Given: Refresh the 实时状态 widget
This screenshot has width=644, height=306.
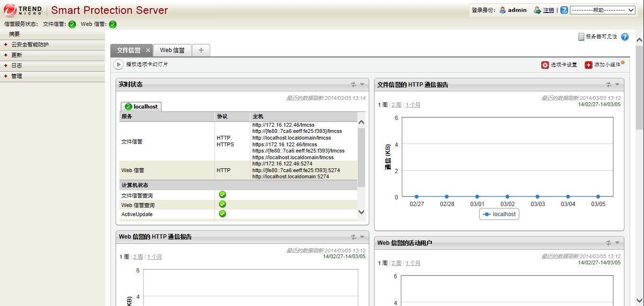Looking at the screenshot, I should pos(354,85).
